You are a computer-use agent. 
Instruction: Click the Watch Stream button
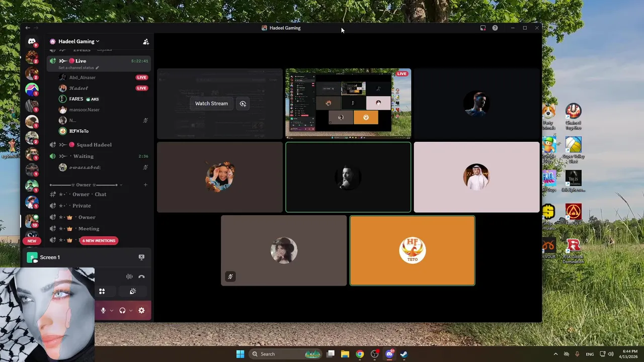[211, 104]
